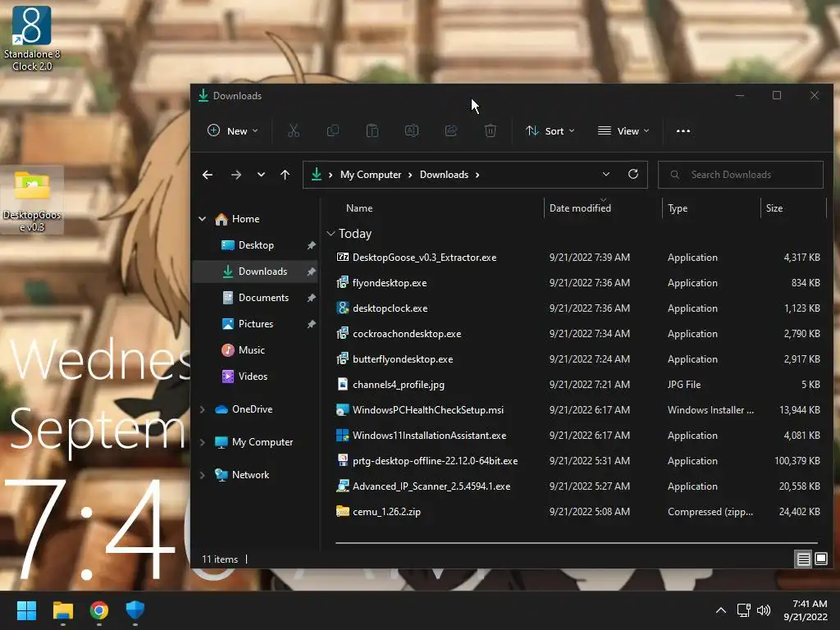The image size is (840, 630).
Task: Click the Copy icon in toolbar
Action: [x=333, y=130]
